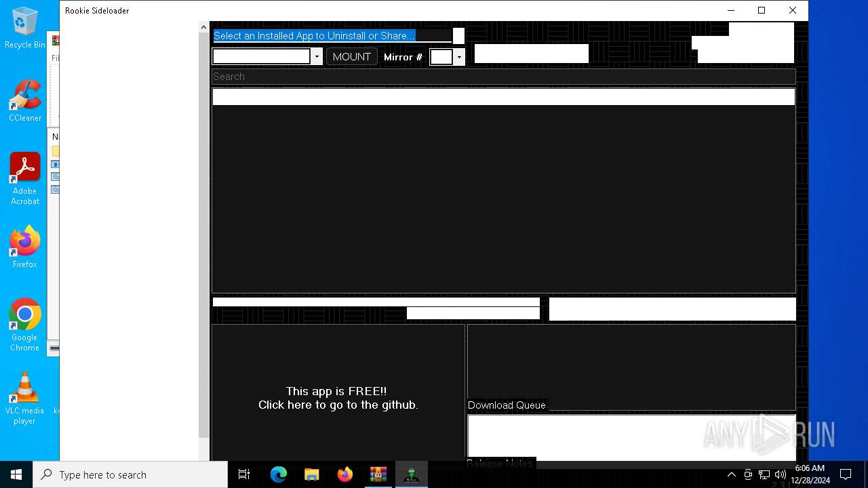Switch to WinRAR taskbar window
Image resolution: width=868 pixels, height=488 pixels.
tap(378, 474)
